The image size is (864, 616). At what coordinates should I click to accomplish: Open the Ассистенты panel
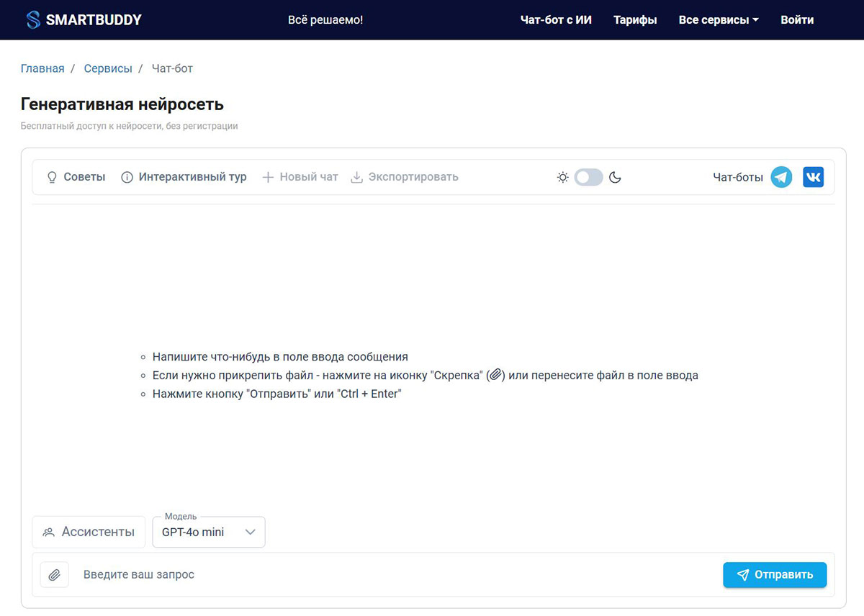click(x=88, y=532)
